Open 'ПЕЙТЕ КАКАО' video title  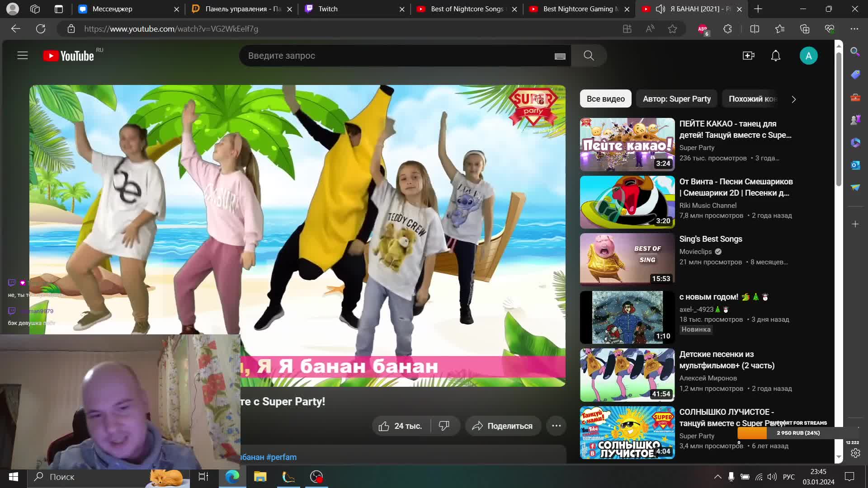tap(736, 129)
